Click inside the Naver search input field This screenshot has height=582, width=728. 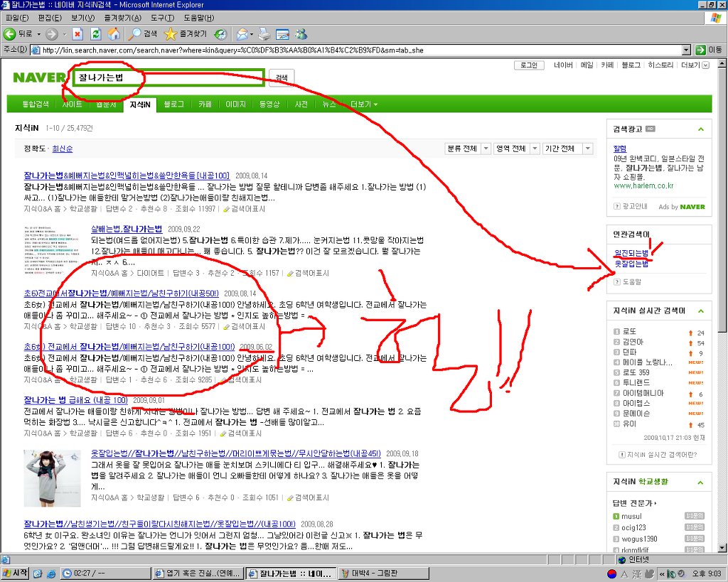(168, 77)
